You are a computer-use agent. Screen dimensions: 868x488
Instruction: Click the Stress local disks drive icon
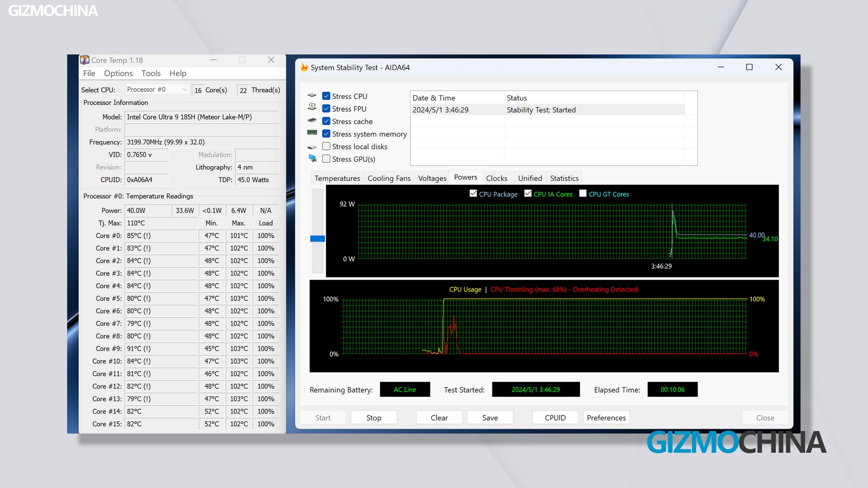(312, 147)
